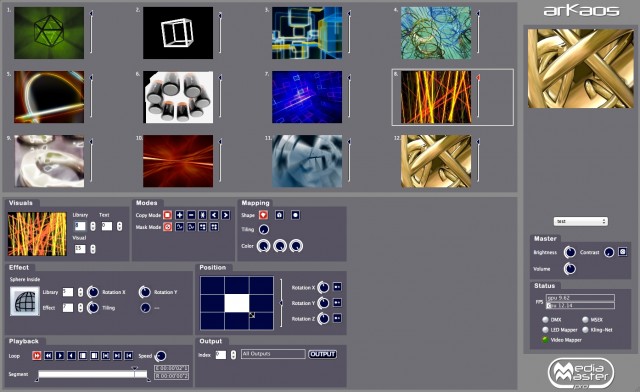
Task: Open the 'test' preset dropdown
Action: click(x=580, y=221)
